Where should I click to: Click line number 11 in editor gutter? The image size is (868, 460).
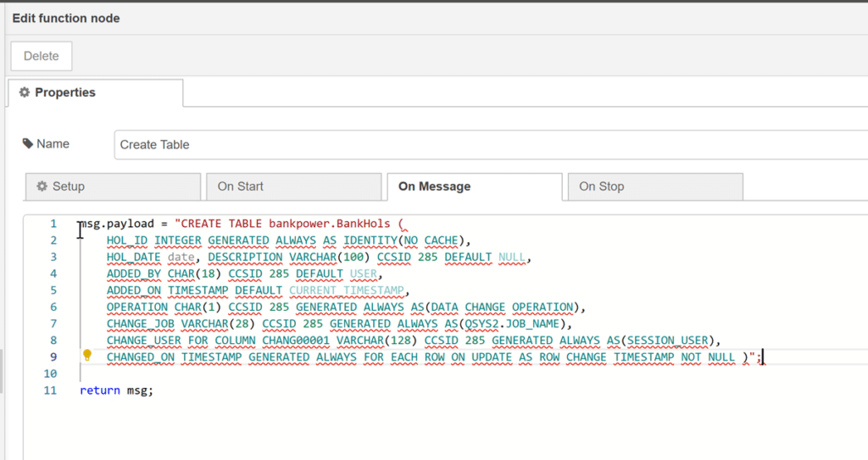[50, 391]
